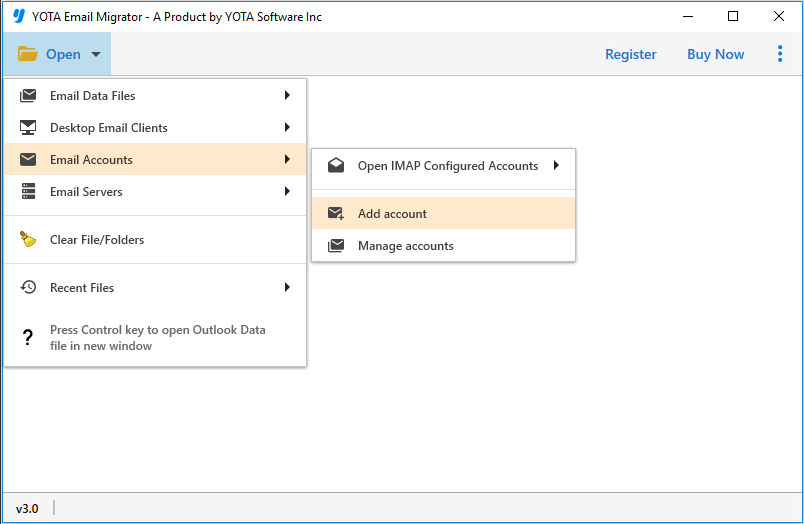Image resolution: width=804 pixels, height=524 pixels.
Task: Click the Email Servers stack icon
Action: pyautogui.click(x=28, y=192)
